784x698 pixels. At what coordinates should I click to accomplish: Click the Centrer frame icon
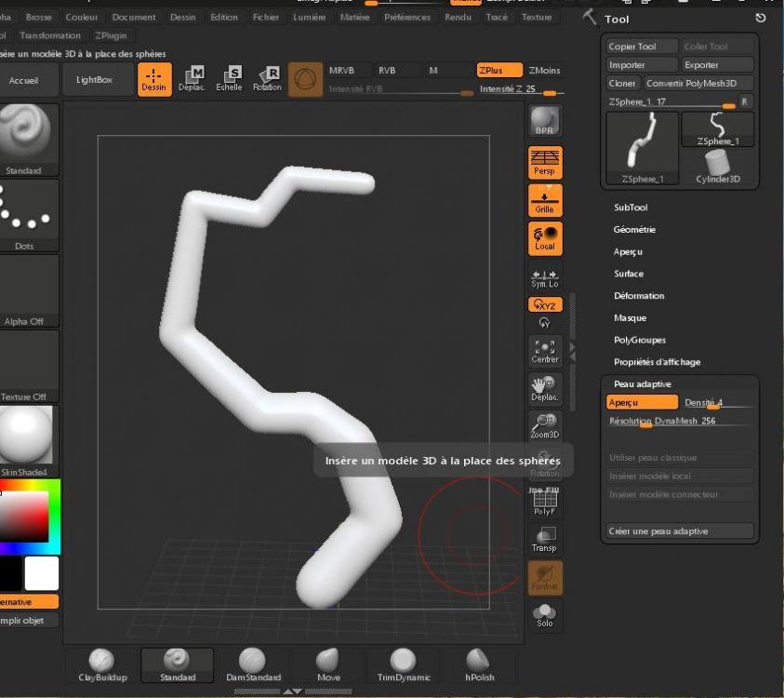click(544, 351)
